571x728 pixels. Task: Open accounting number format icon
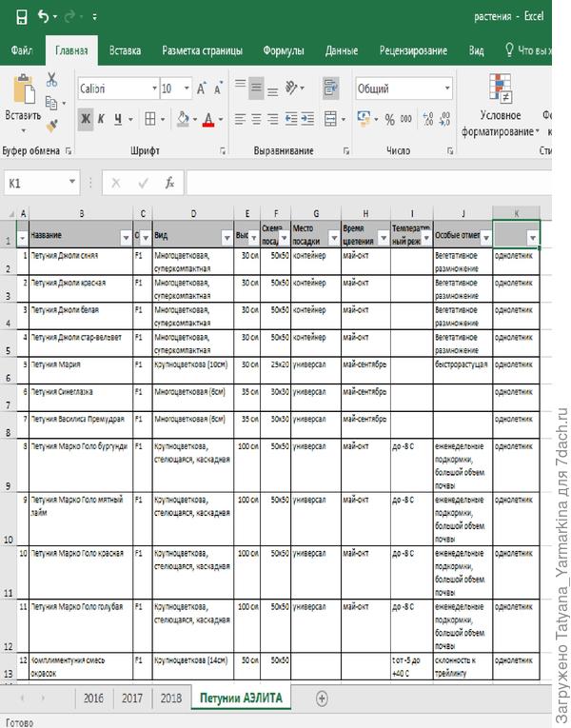point(364,119)
